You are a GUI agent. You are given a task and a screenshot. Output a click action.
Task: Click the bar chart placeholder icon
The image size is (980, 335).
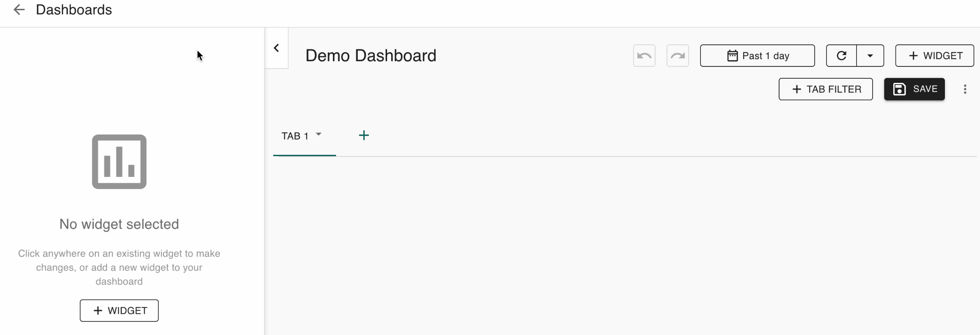pos(119,162)
